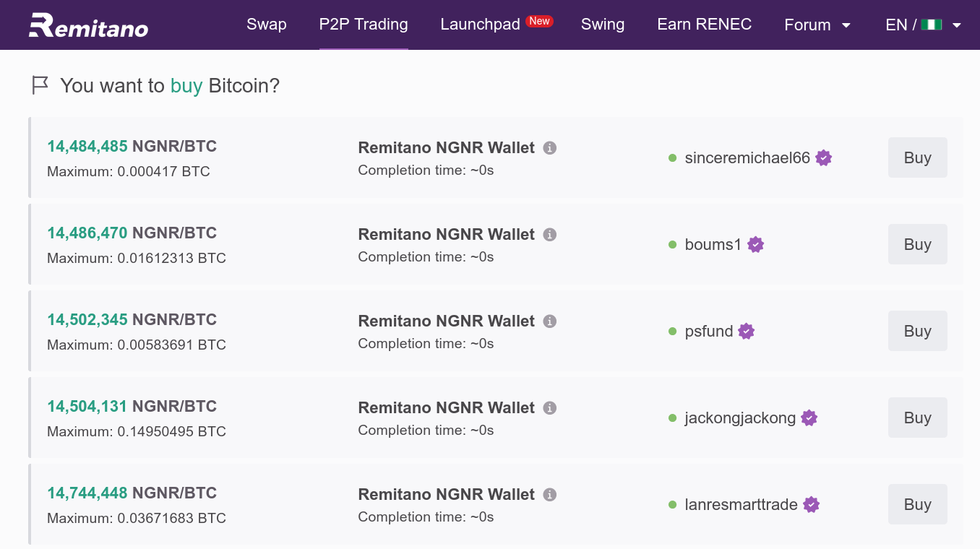The height and width of the screenshot is (549, 980).
Task: Open the Swap page
Action: 267,25
